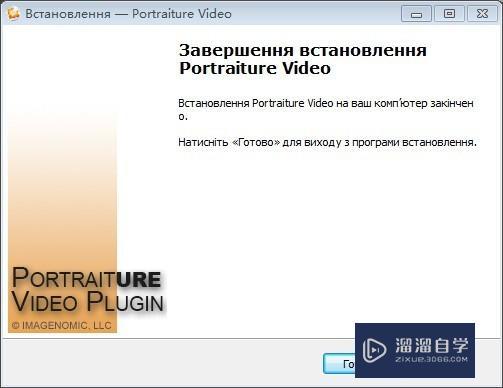Viewport: 503px width, 388px height.
Task: Click the © Imagenomic, LLC copyright text
Action: coord(62,325)
